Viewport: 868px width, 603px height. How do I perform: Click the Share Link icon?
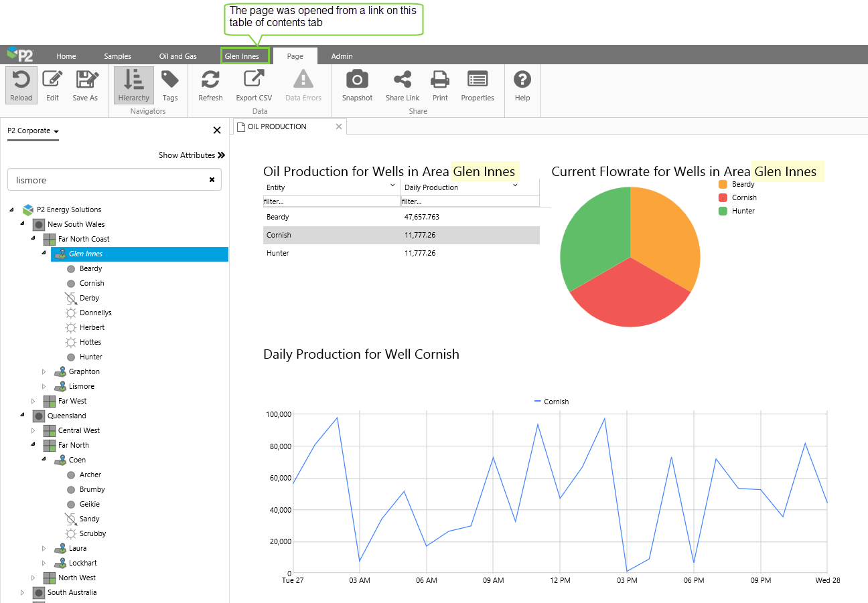coord(403,80)
